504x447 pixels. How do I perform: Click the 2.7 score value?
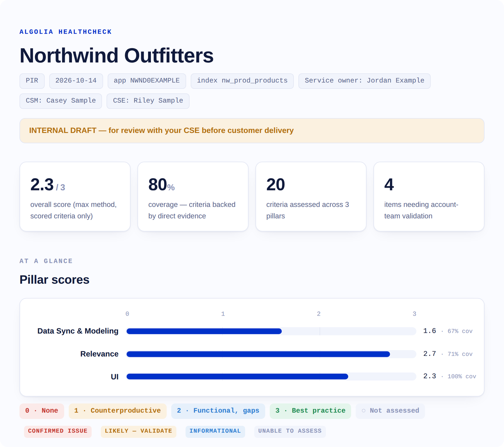(x=430, y=354)
